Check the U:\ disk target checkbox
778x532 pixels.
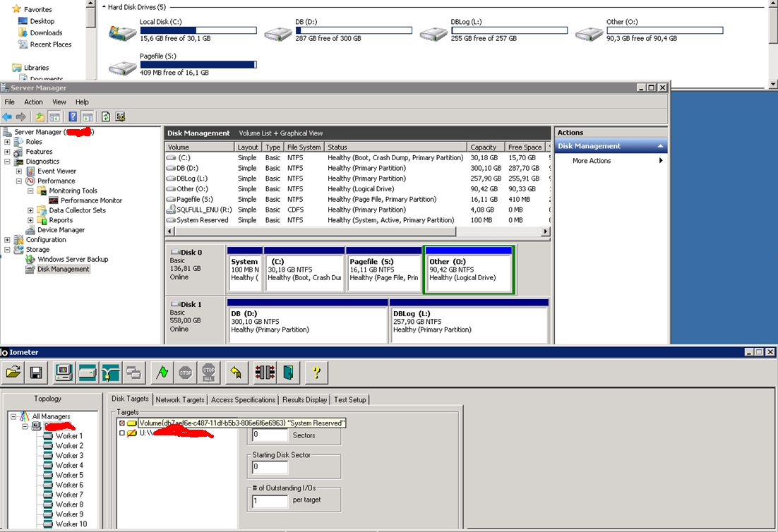tap(122, 433)
